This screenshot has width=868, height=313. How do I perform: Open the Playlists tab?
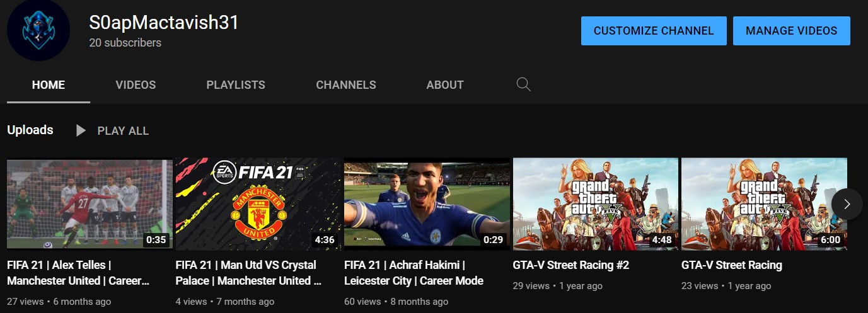click(236, 85)
